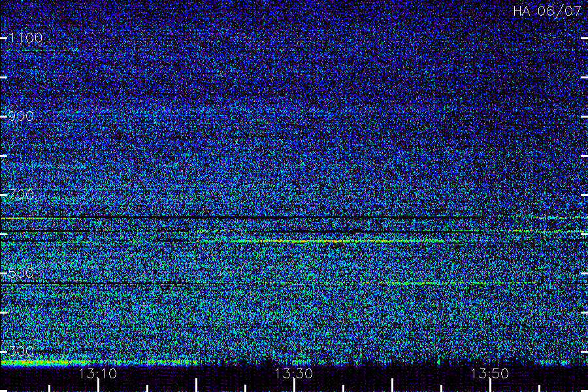Click the 300 frequency axis label
Screen dimensions: 588x392
click(21, 351)
